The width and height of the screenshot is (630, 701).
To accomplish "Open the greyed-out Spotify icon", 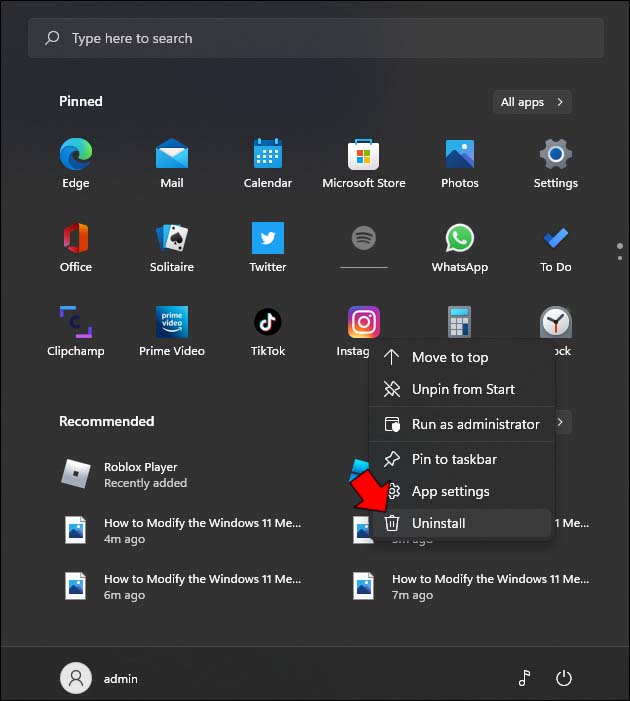I will 364,238.
